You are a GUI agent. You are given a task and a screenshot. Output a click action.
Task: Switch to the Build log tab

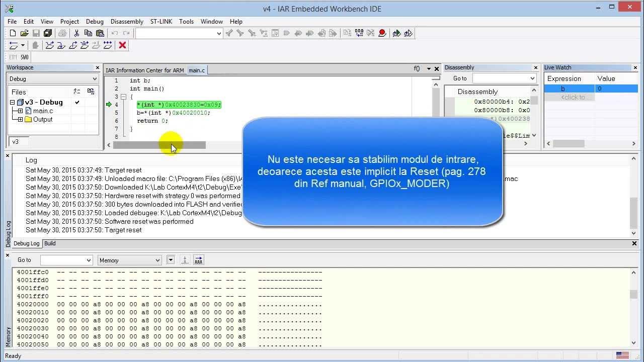coord(50,243)
